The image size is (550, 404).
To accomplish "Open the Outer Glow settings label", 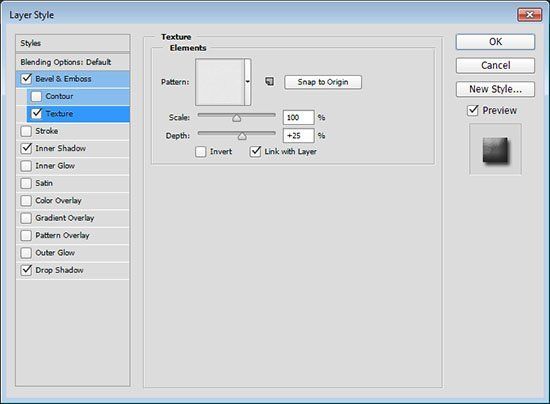I will (x=55, y=252).
